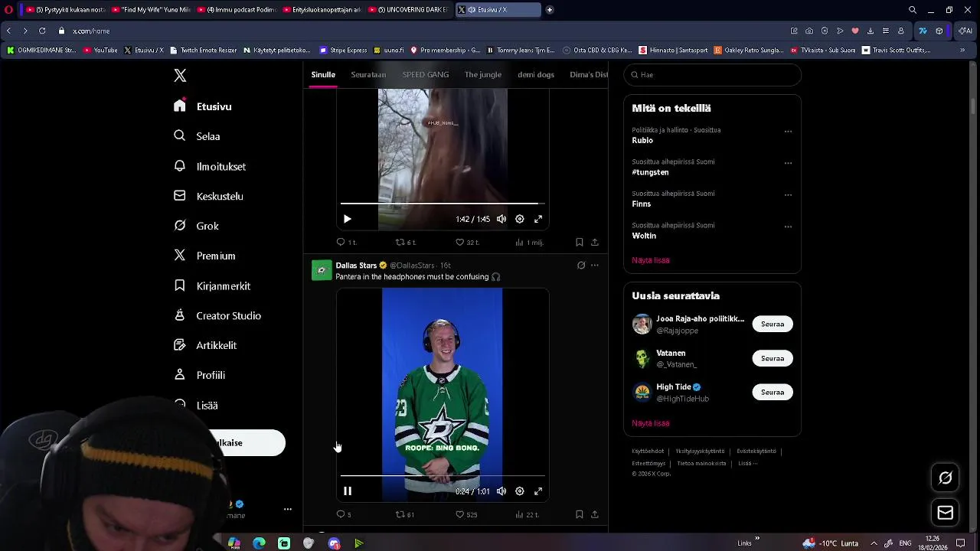Reload the page in browser toolbar
Viewport: 980px width, 551px height.
(x=42, y=31)
